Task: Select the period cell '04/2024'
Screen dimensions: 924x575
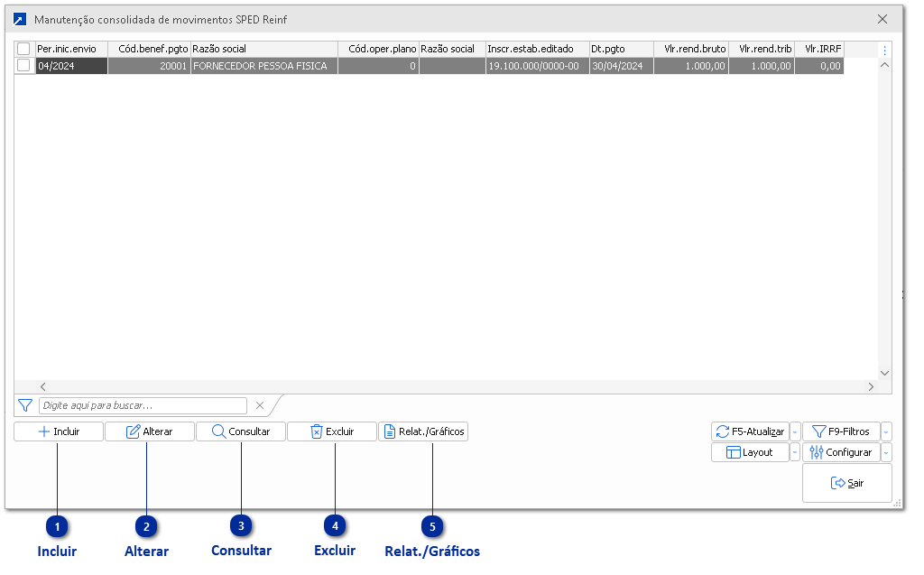Action: (71, 66)
